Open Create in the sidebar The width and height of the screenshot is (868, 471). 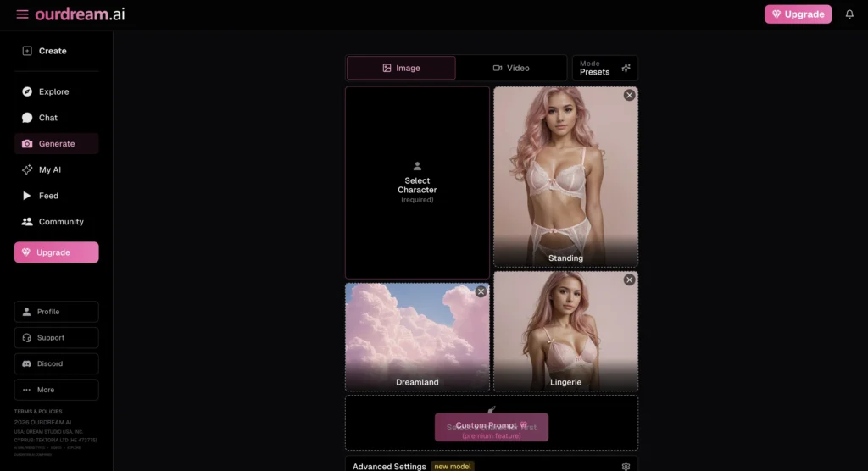point(56,51)
